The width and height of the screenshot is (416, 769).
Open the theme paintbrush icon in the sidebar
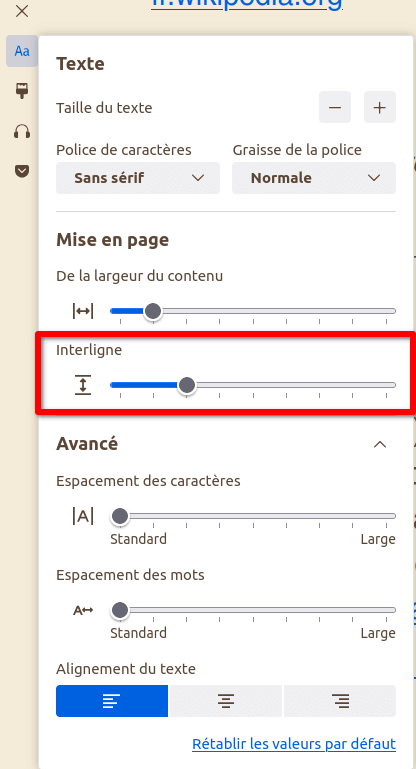(22, 91)
